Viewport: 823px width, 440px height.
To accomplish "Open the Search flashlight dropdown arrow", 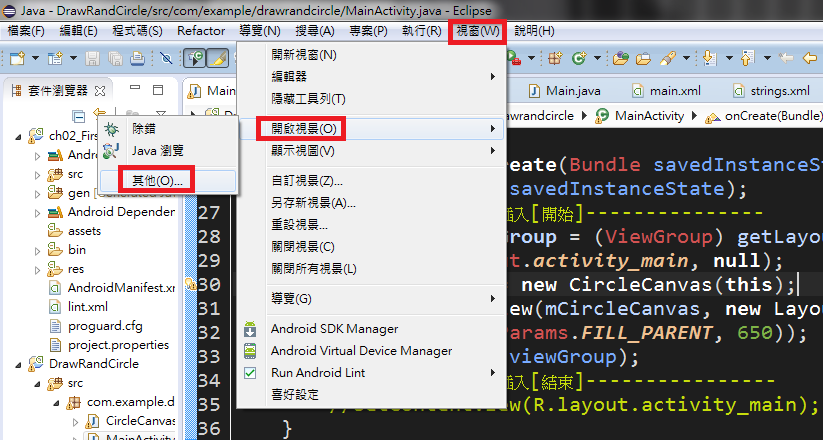I will coord(686,58).
